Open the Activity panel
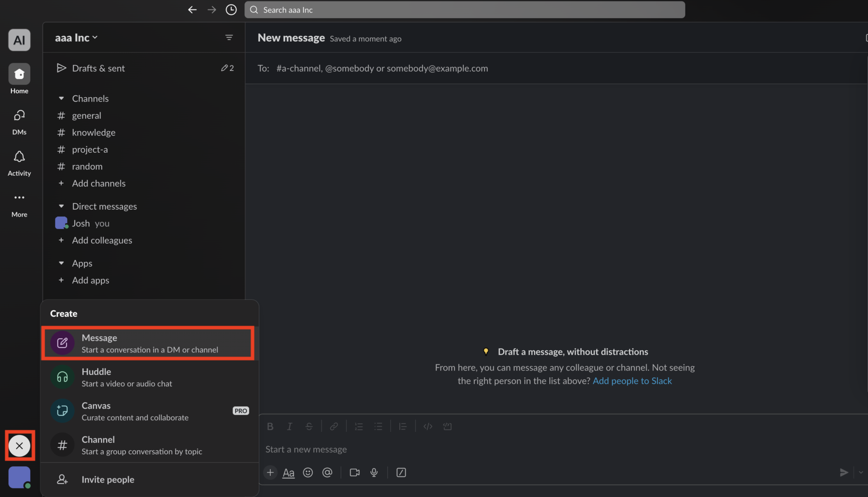 (x=19, y=162)
